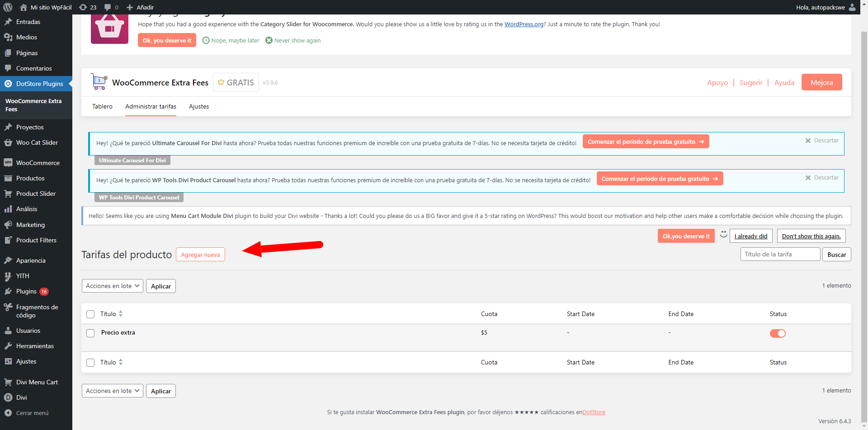Click the Divi Menu Cart icon
Image resolution: width=868 pixels, height=430 pixels.
tap(8, 382)
